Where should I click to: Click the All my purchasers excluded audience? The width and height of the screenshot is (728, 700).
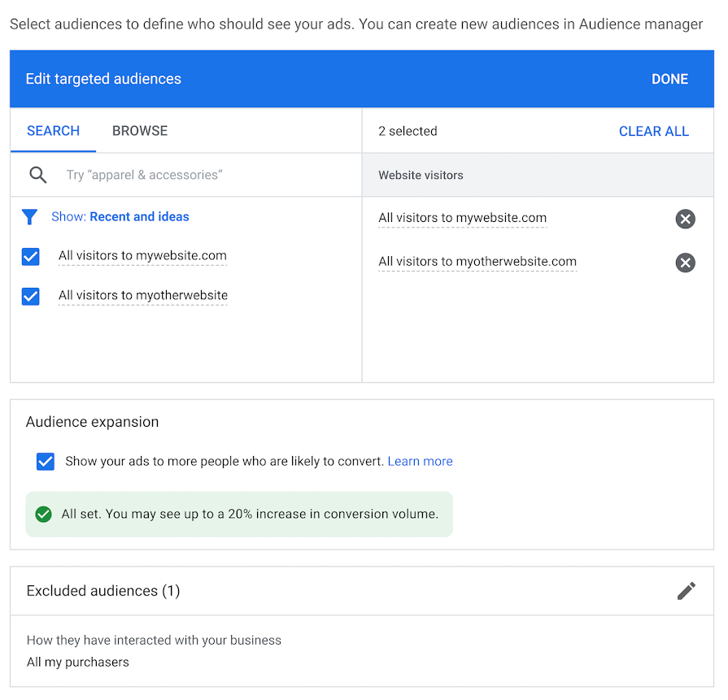[78, 662]
